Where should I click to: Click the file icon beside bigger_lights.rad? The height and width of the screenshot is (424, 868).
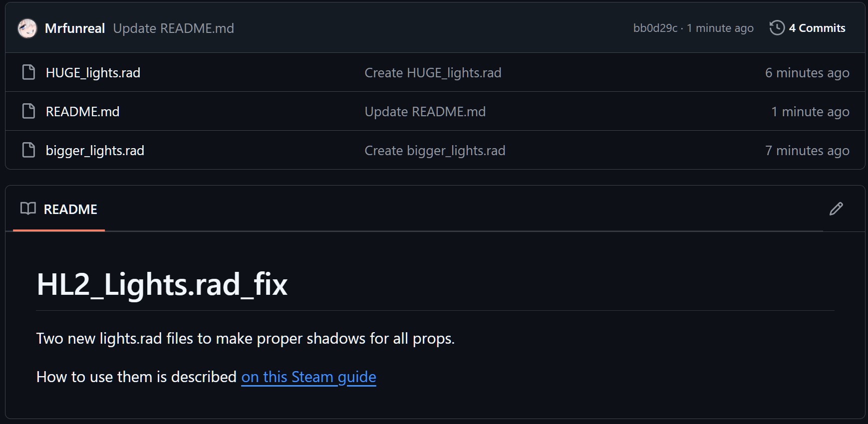point(29,150)
